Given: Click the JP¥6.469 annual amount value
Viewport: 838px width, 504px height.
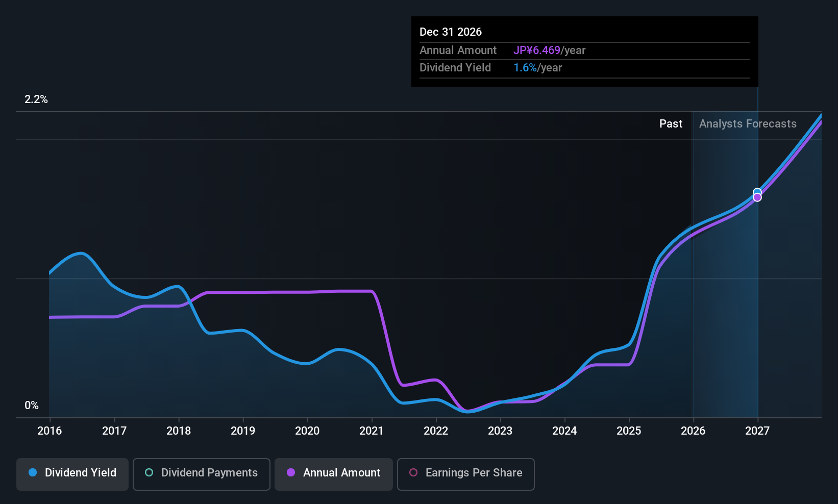Looking at the screenshot, I should [x=537, y=51].
